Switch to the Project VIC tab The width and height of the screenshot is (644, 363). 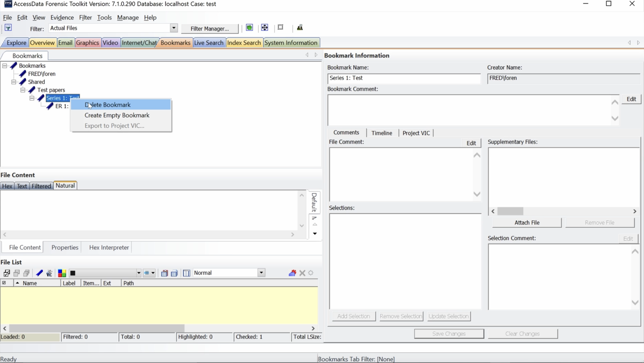pos(416,133)
